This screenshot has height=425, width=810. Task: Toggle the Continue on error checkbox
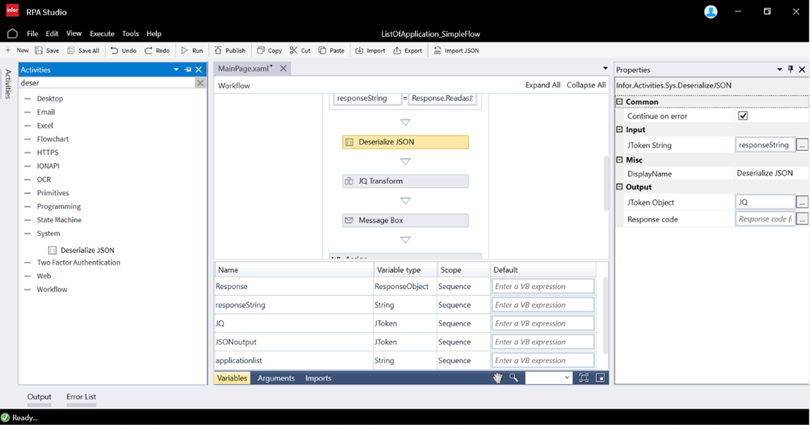(x=742, y=116)
